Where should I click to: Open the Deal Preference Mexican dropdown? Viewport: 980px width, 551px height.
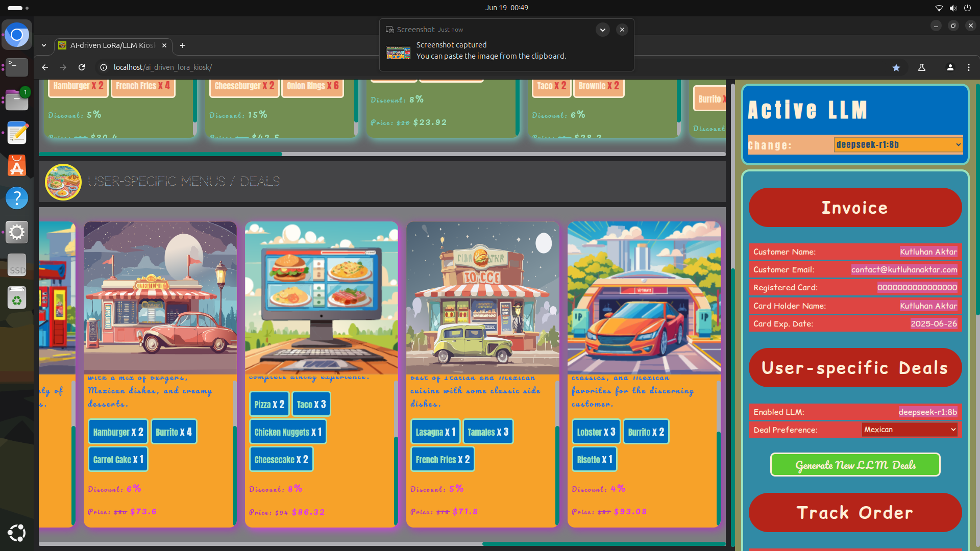[x=910, y=430]
